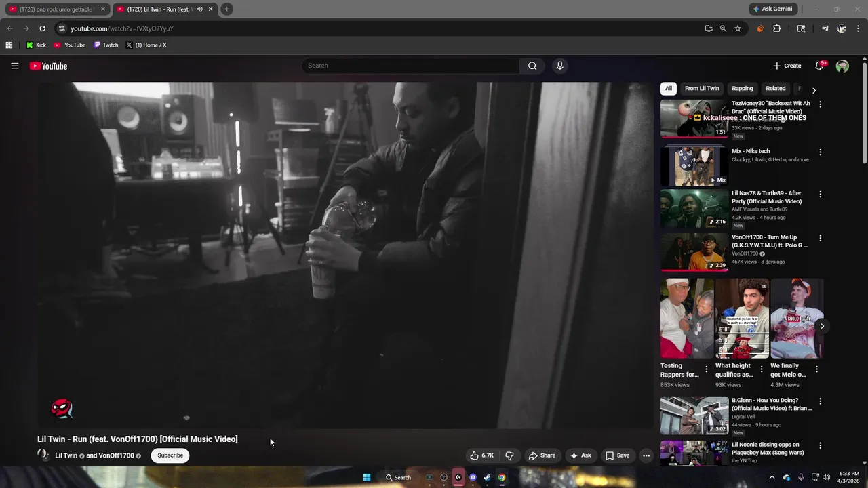Open Steam from the taskbar

point(487,477)
